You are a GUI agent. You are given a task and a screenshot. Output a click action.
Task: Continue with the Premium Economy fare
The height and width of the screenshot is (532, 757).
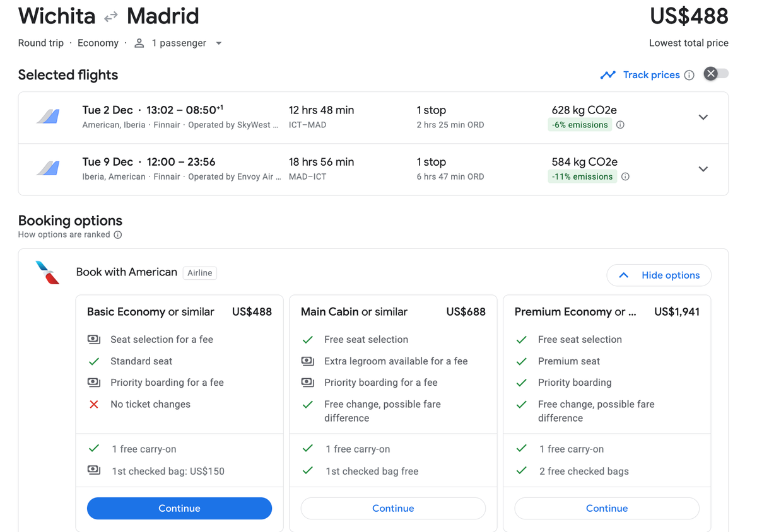(606, 508)
